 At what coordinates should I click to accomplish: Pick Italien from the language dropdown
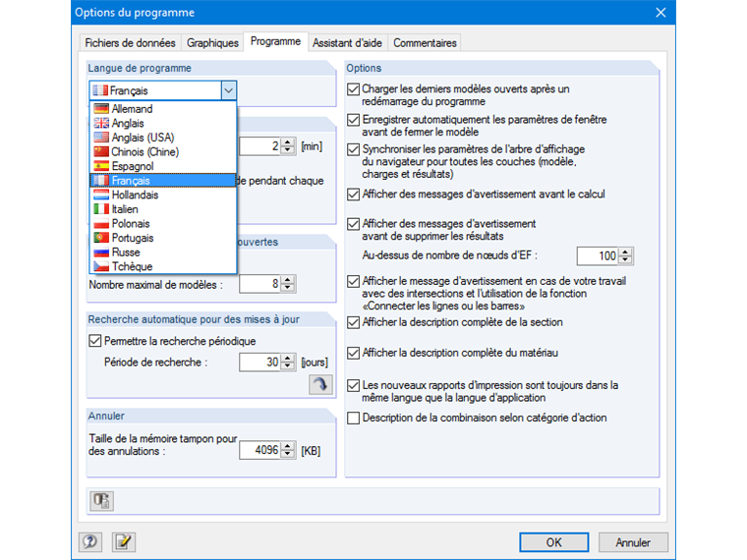(x=163, y=209)
